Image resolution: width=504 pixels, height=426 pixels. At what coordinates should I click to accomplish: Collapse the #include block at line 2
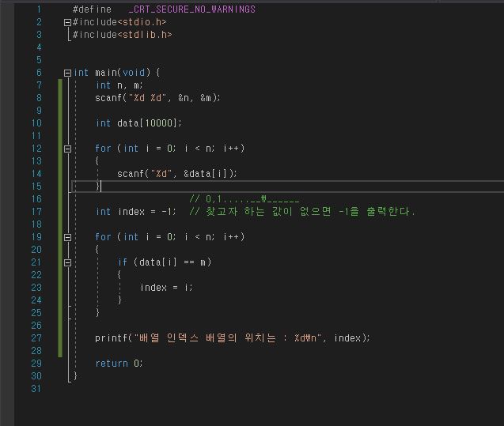tap(67, 22)
